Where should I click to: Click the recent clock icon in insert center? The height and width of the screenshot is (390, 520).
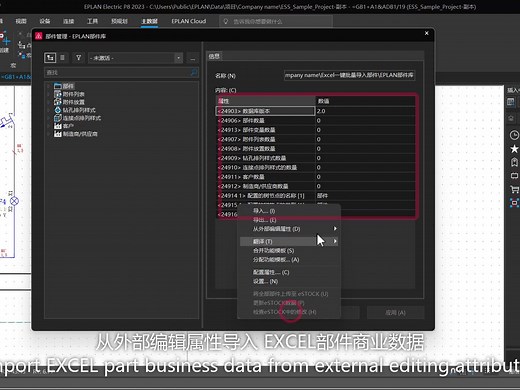(x=514, y=135)
